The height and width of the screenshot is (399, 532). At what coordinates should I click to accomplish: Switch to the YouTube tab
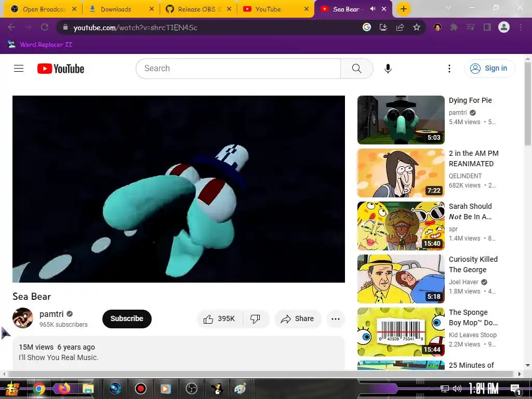[275, 9]
